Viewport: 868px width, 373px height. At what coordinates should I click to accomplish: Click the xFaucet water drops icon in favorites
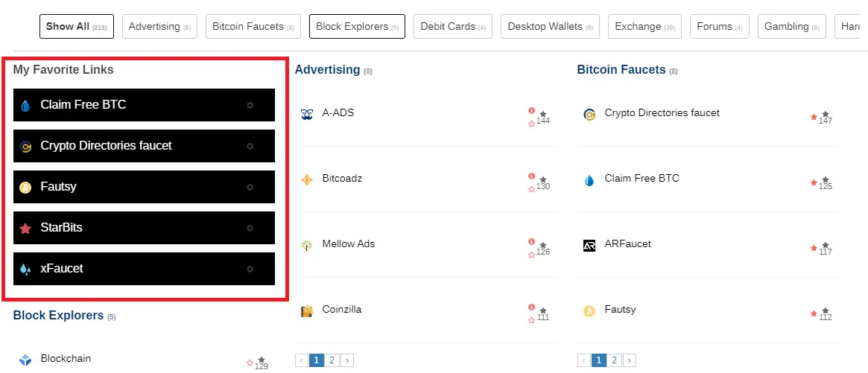point(25,270)
